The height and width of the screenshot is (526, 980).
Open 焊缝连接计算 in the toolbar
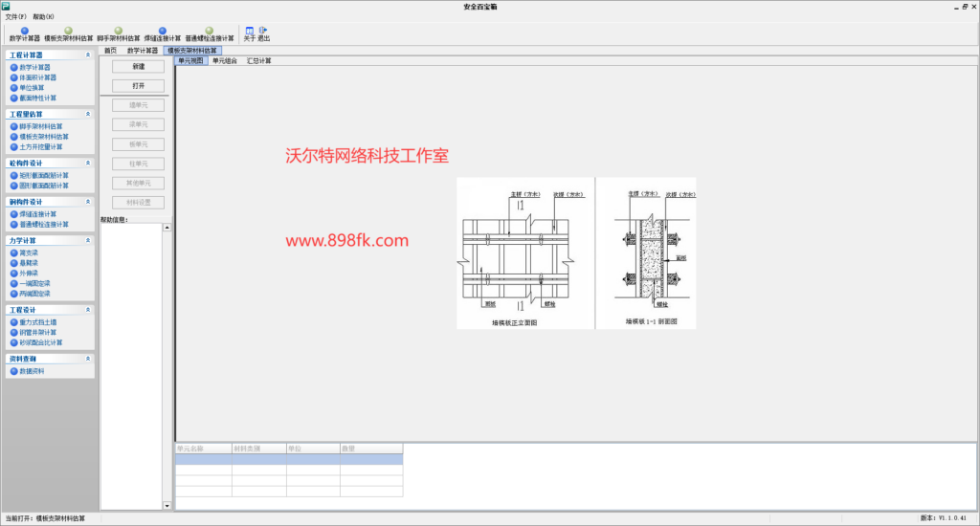[x=163, y=34]
